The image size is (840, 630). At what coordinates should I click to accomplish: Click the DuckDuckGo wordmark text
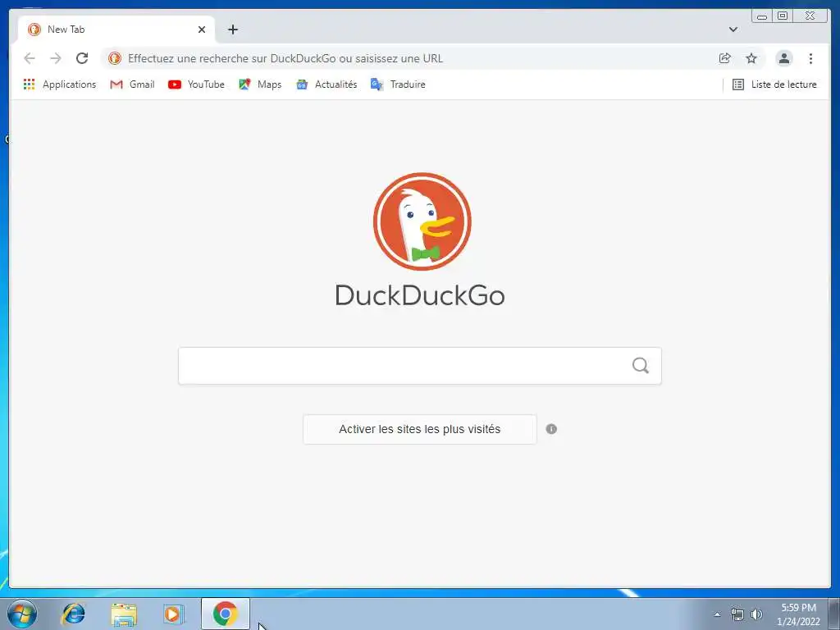(x=420, y=295)
